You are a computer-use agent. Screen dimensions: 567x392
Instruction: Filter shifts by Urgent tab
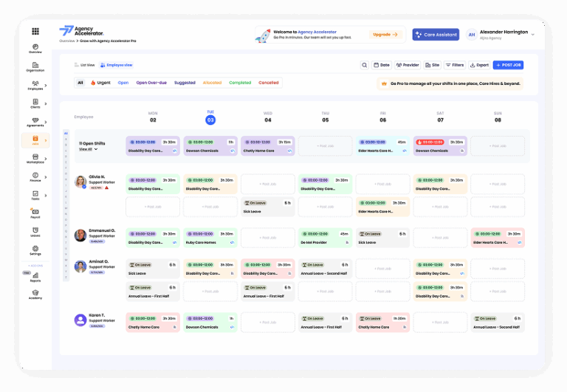[100, 83]
